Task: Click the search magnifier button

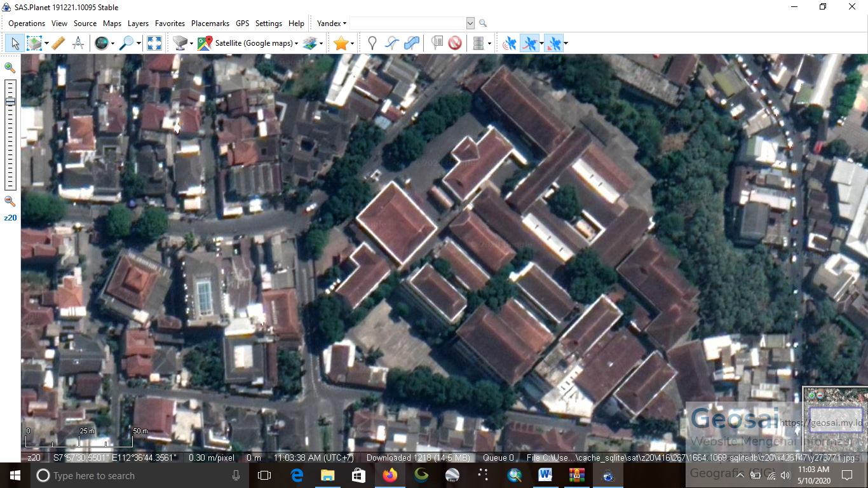Action: pyautogui.click(x=483, y=24)
